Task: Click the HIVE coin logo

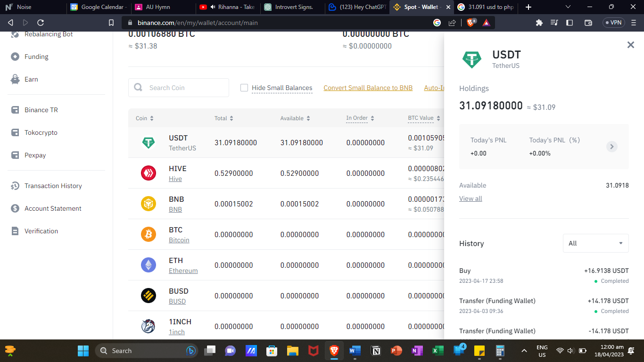Action: [x=149, y=173]
